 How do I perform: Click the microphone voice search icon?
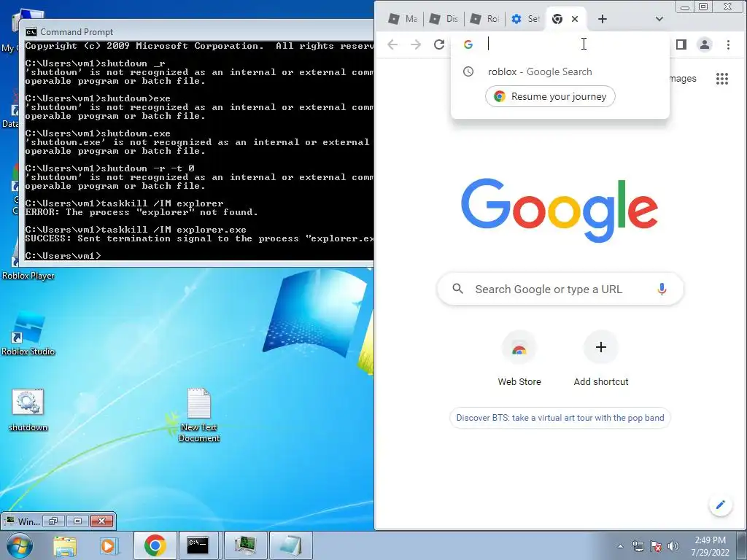[662, 289]
